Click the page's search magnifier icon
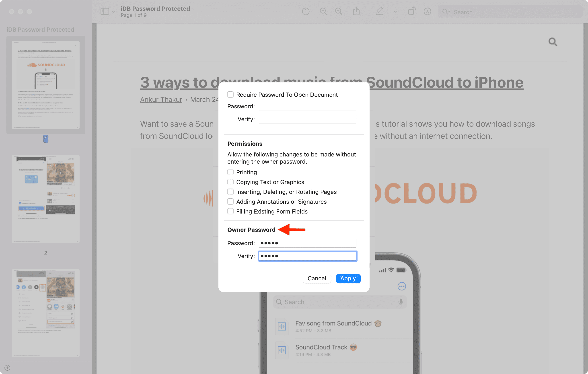Viewport: 588px width, 374px height. point(553,42)
